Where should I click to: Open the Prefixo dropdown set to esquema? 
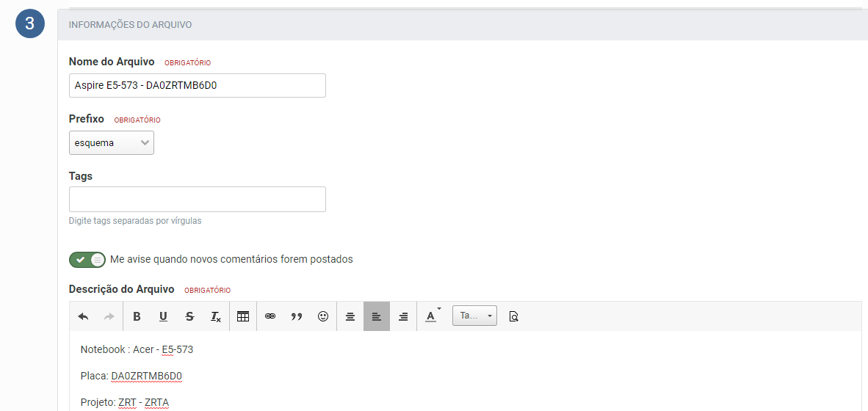point(112,143)
